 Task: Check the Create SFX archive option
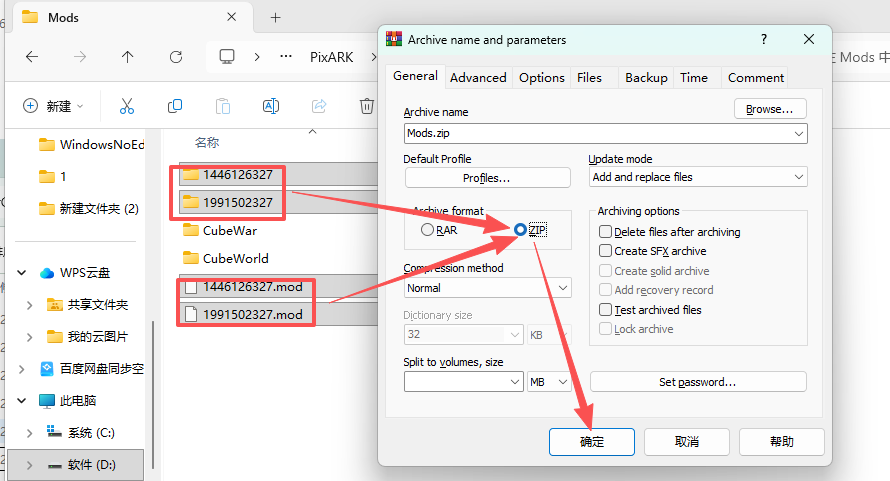(x=605, y=251)
